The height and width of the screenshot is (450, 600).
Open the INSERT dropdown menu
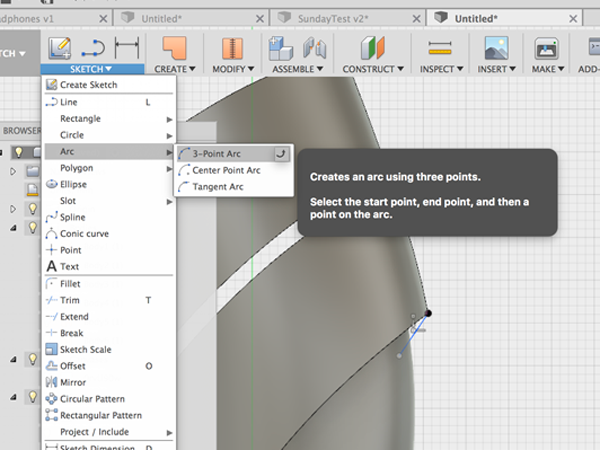pyautogui.click(x=497, y=69)
